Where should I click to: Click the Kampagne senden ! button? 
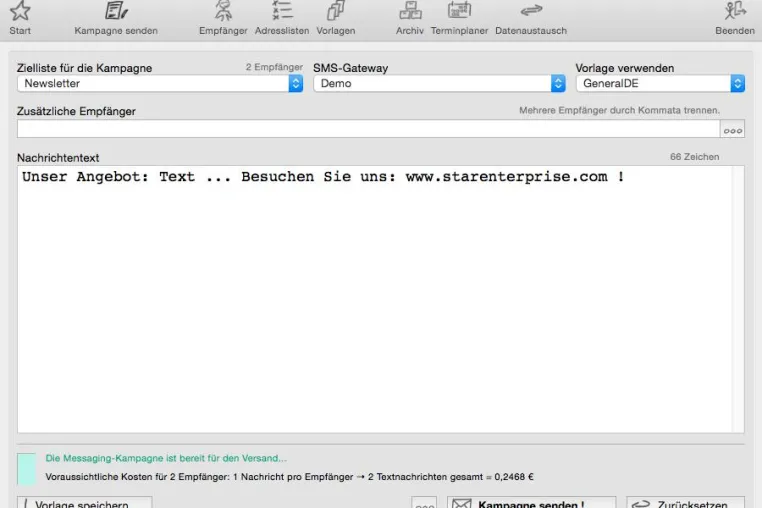tap(532, 503)
